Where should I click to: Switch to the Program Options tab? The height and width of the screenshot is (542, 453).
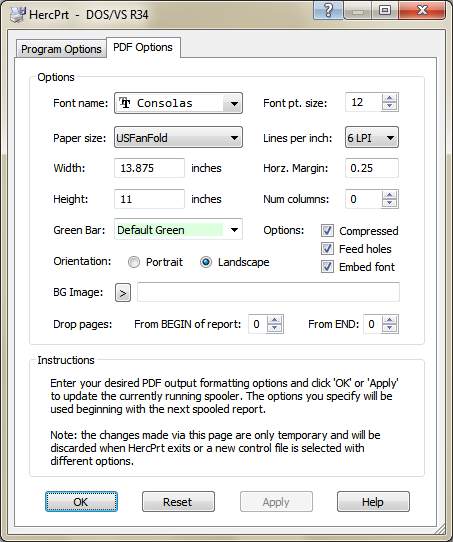61,49
